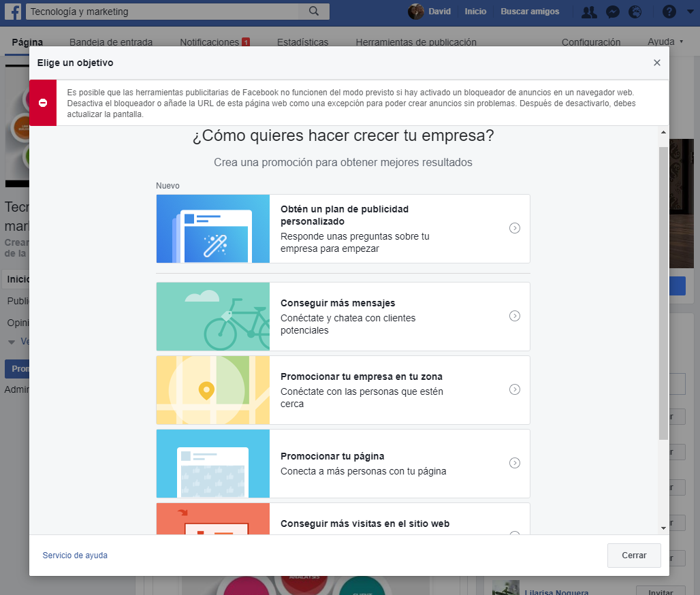Open Estadísticas tab
This screenshot has width=700, height=595.
coord(303,42)
